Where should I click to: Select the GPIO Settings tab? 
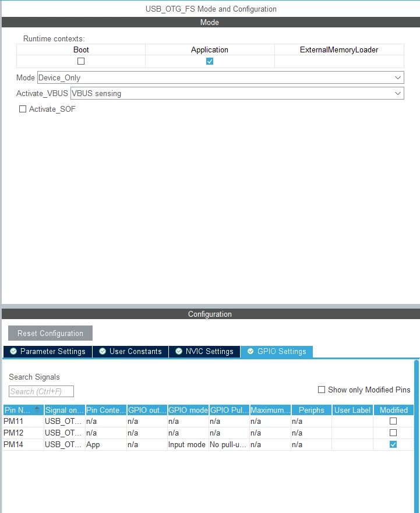[277, 351]
